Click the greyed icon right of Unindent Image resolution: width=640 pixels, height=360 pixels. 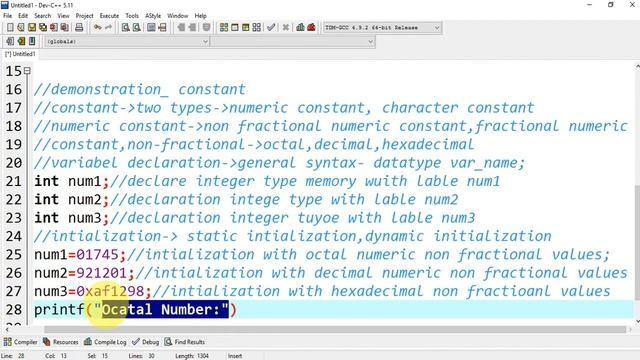(x=207, y=27)
